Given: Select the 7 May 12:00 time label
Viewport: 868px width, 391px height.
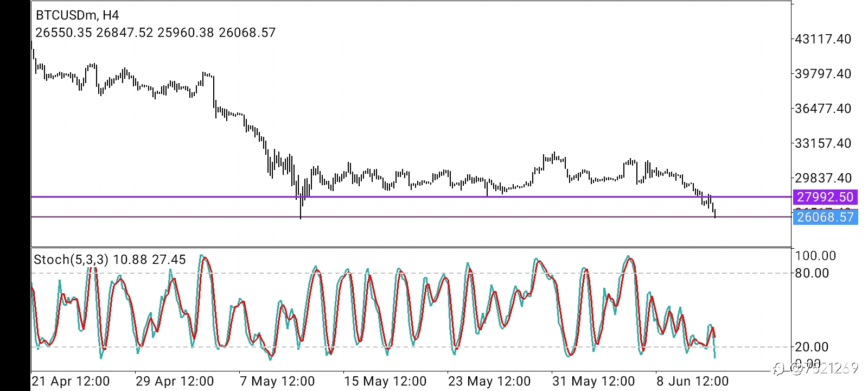Looking at the screenshot, I should 277,381.
